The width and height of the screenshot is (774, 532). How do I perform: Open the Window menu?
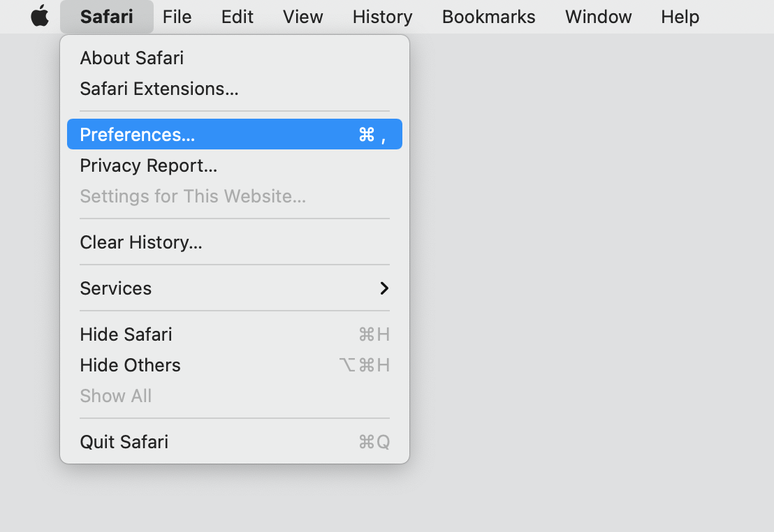point(598,17)
